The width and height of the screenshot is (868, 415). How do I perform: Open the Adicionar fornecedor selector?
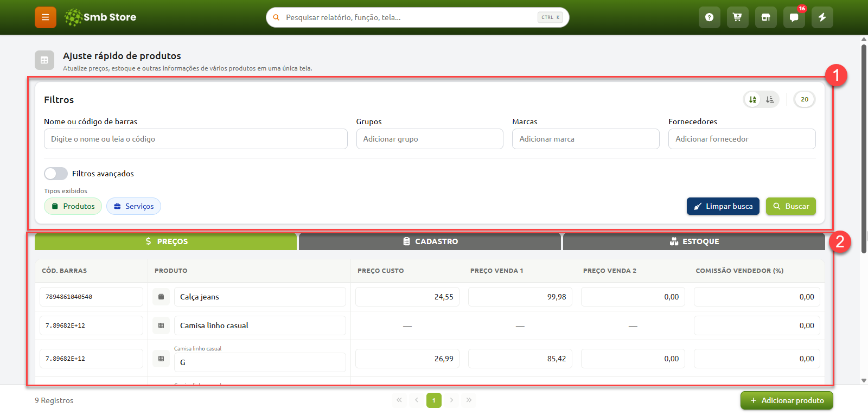click(742, 139)
